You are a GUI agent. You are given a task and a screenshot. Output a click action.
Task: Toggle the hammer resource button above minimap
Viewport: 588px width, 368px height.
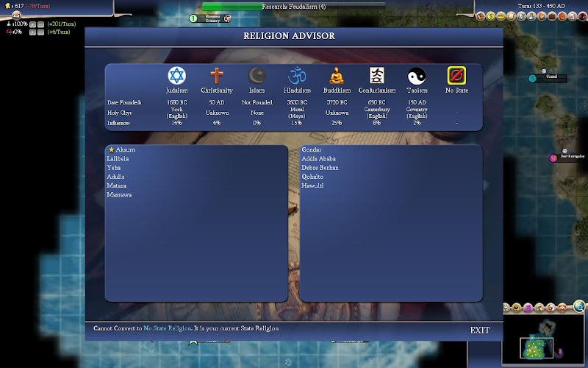click(x=539, y=308)
